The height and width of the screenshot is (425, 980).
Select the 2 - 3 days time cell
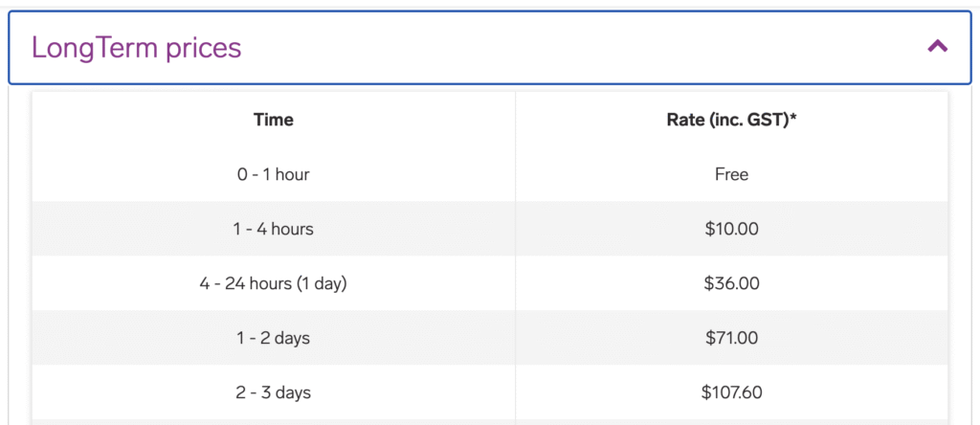[274, 392]
